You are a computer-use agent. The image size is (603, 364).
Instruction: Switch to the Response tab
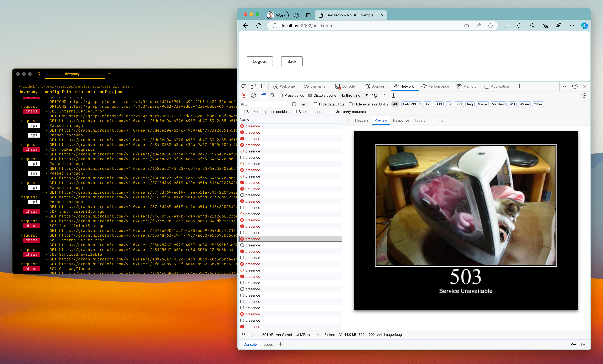click(x=401, y=120)
